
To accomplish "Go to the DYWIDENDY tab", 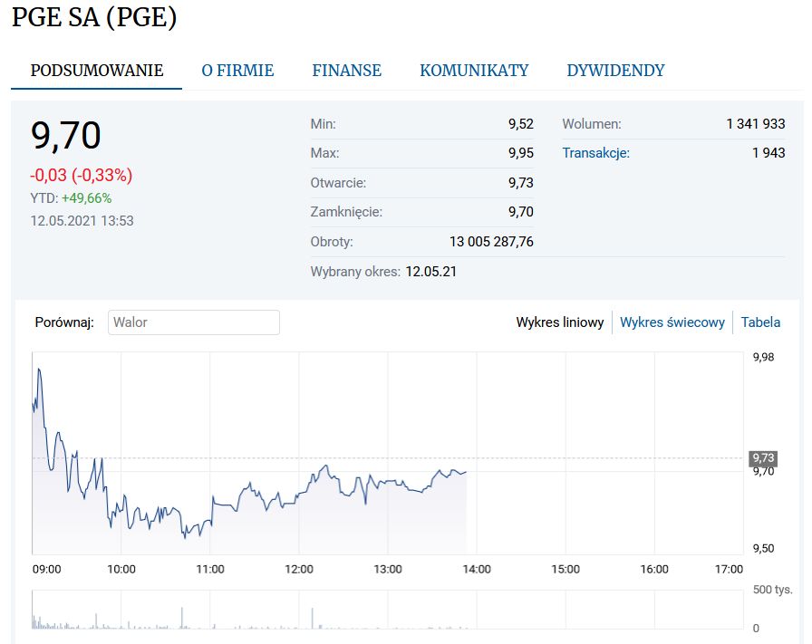I will tap(615, 71).
